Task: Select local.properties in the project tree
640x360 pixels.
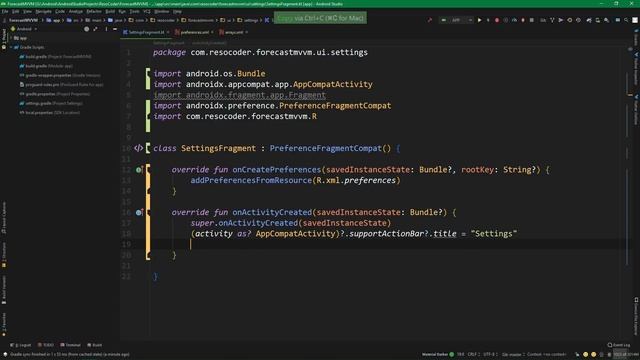Action: pos(49,113)
